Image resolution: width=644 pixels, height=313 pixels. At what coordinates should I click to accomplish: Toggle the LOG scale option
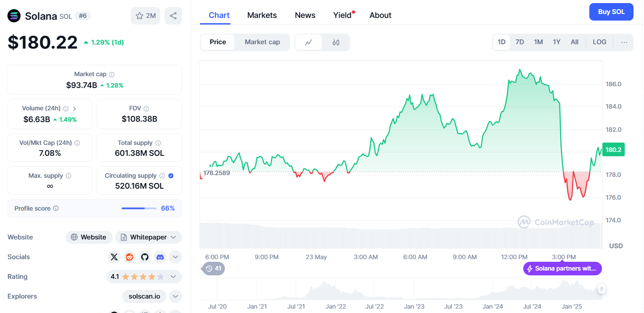click(x=599, y=42)
